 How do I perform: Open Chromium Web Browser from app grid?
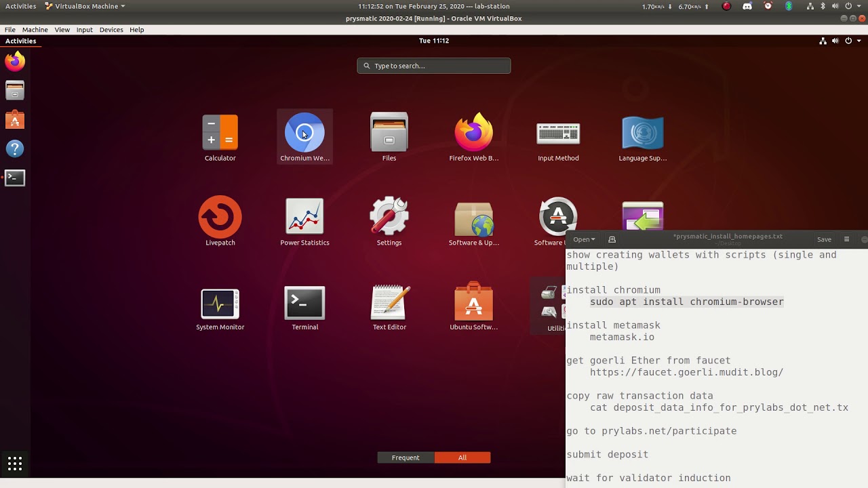coord(304,138)
